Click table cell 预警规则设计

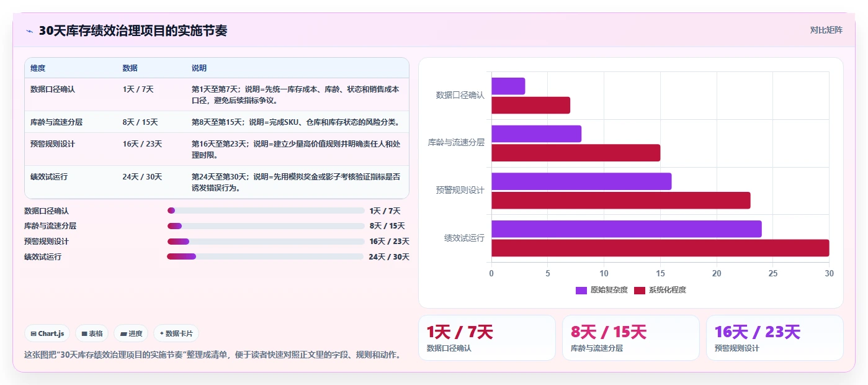53,144
